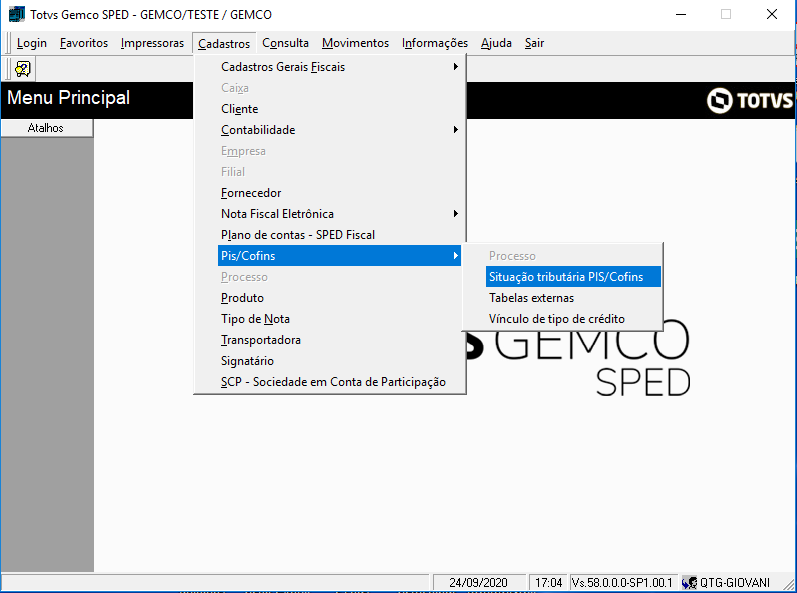Image resolution: width=797 pixels, height=593 pixels.
Task: Select Produto menu entry
Action: pos(339,298)
